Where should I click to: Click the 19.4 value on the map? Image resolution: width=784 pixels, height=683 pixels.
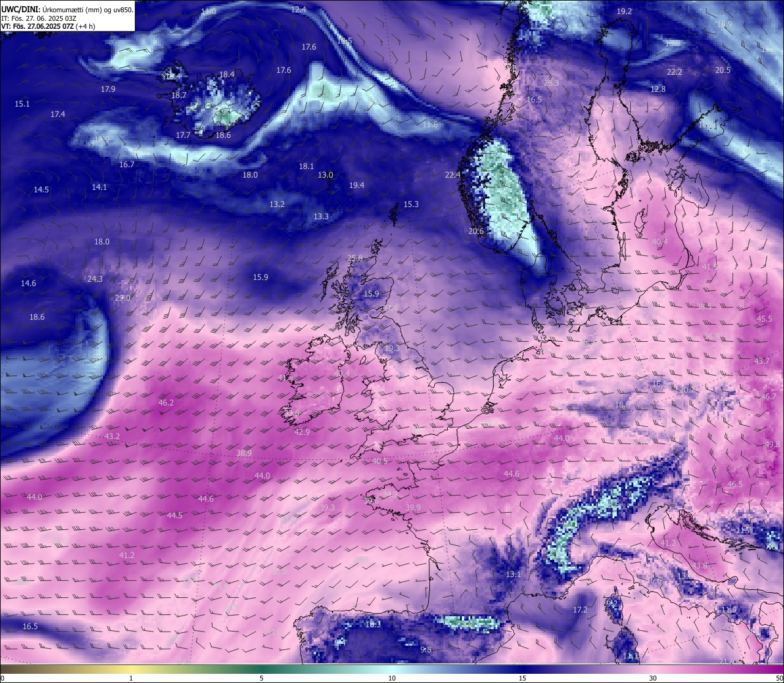356,185
